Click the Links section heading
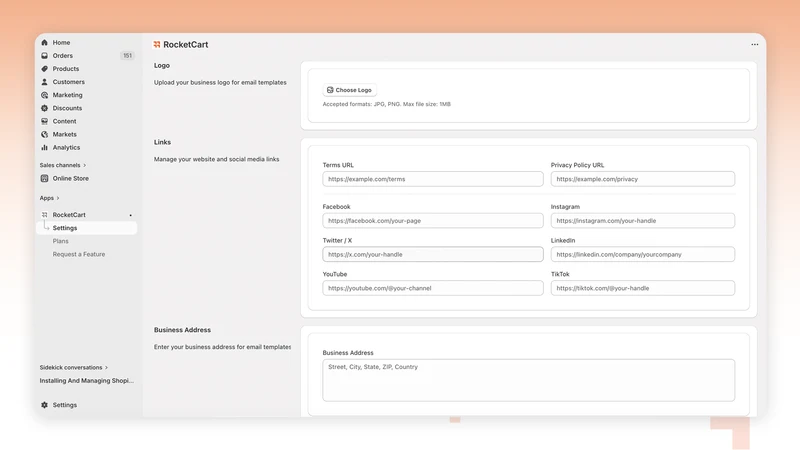Viewport: 800px width, 450px height. [x=162, y=142]
